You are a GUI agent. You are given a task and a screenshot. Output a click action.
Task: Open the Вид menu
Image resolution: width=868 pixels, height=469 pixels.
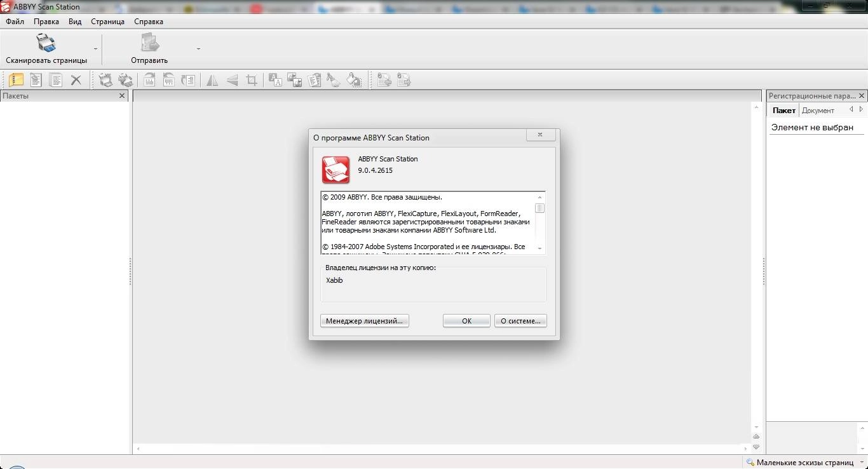(x=75, y=22)
